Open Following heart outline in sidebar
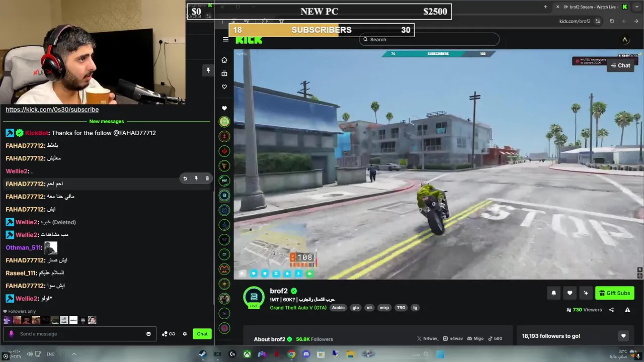This screenshot has width=644, height=362. (x=224, y=87)
